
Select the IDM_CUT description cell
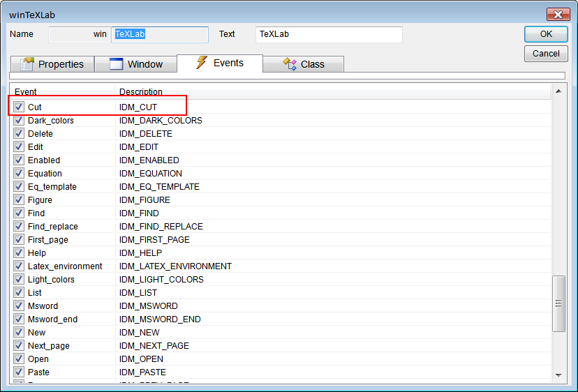138,107
